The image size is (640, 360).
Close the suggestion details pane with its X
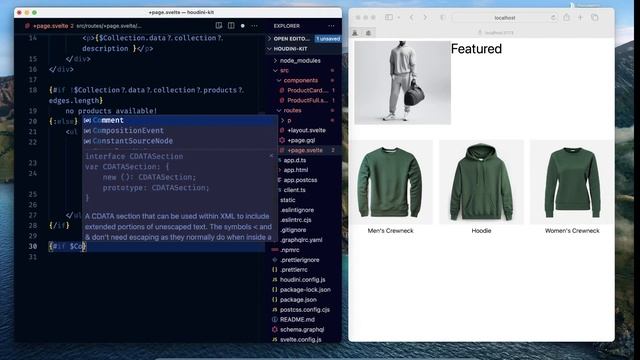271,156
